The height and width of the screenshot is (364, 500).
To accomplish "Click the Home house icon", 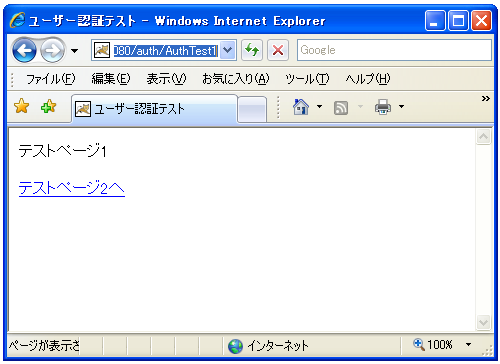I will pos(301,107).
